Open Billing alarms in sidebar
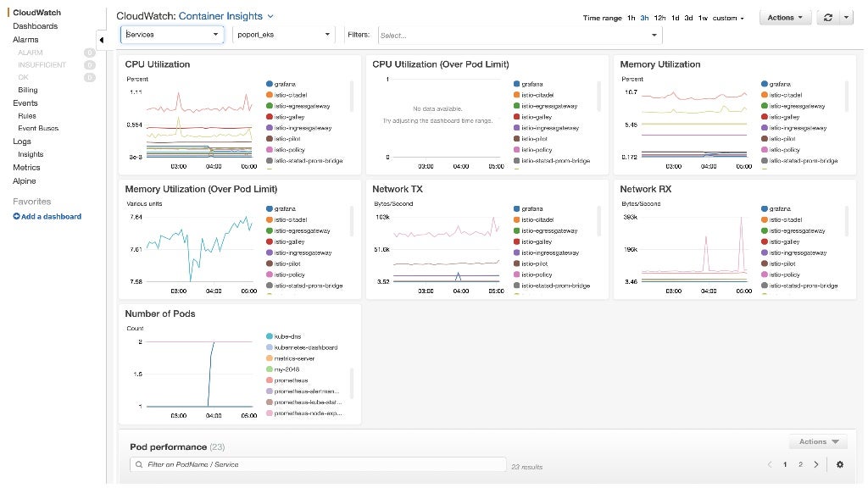868x488 pixels. point(28,90)
